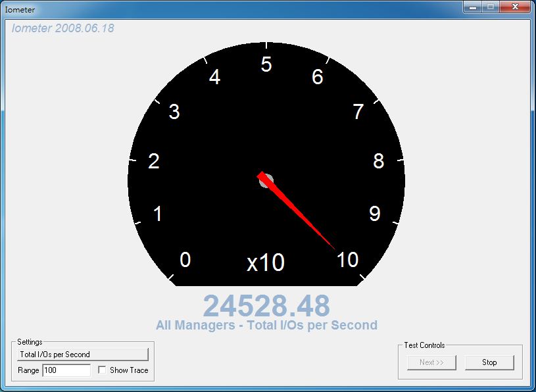Enable the Show Trace checkbox
The image size is (536, 392).
coord(102,370)
